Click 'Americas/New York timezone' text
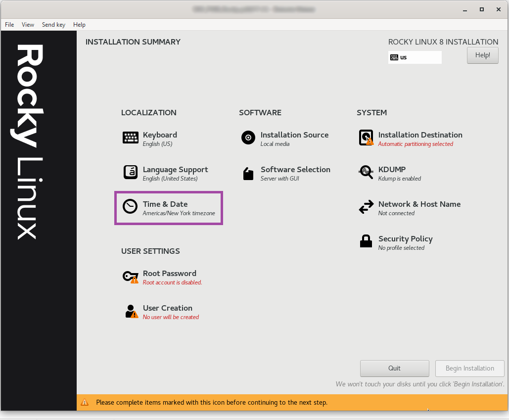The height and width of the screenshot is (420, 509). point(179,213)
